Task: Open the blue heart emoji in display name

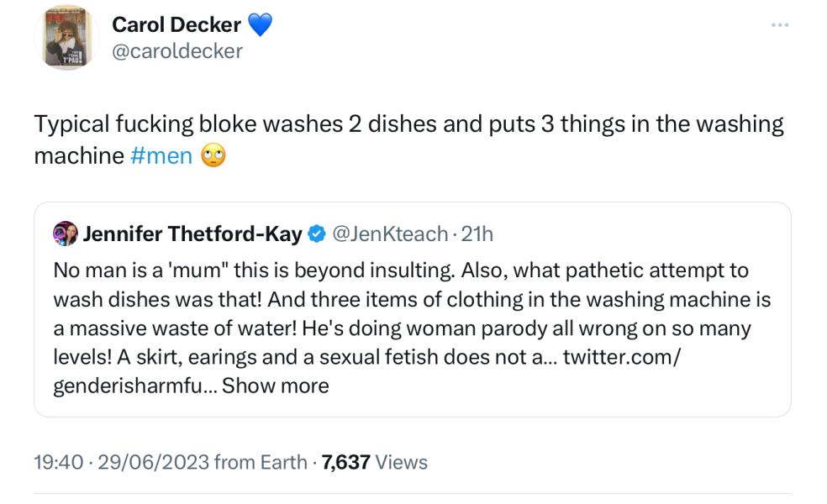Action: click(x=261, y=24)
